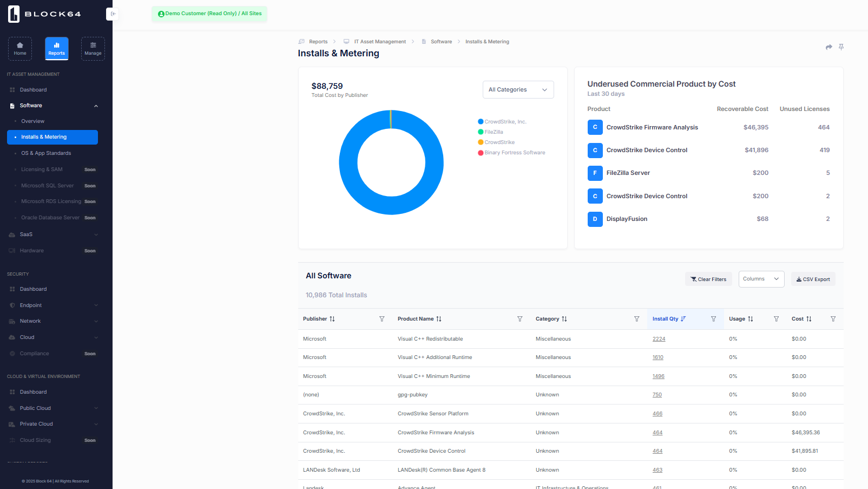
Task: Open the Home section icon
Action: [20, 48]
